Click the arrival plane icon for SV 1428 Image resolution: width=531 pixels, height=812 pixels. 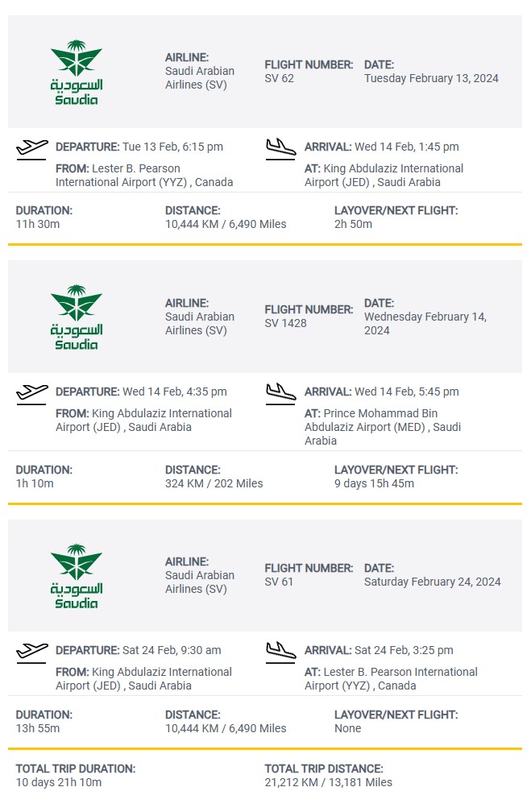point(280,394)
